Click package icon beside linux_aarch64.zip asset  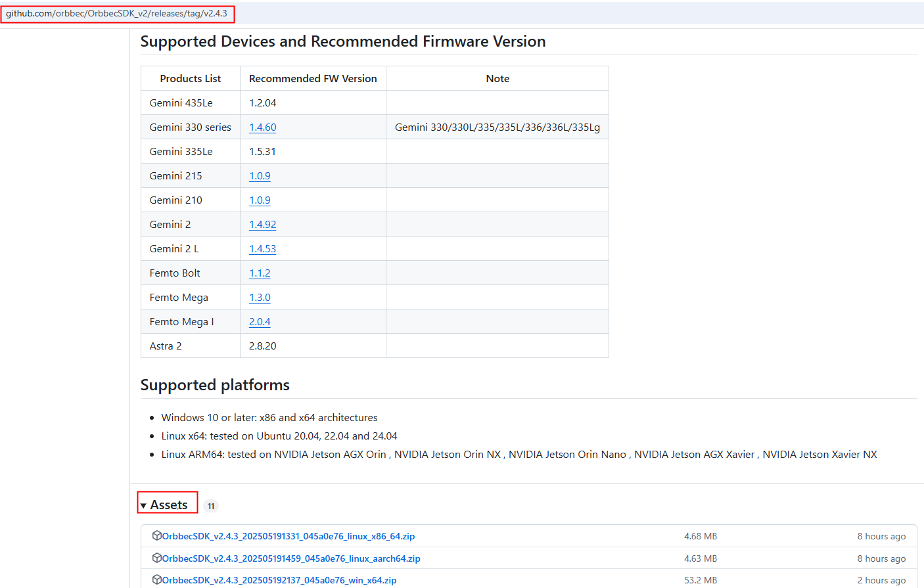(156, 558)
